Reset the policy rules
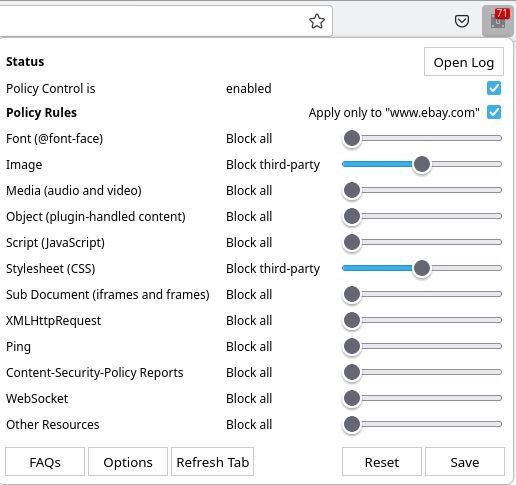Screen dimensions: 516x485 (382, 462)
